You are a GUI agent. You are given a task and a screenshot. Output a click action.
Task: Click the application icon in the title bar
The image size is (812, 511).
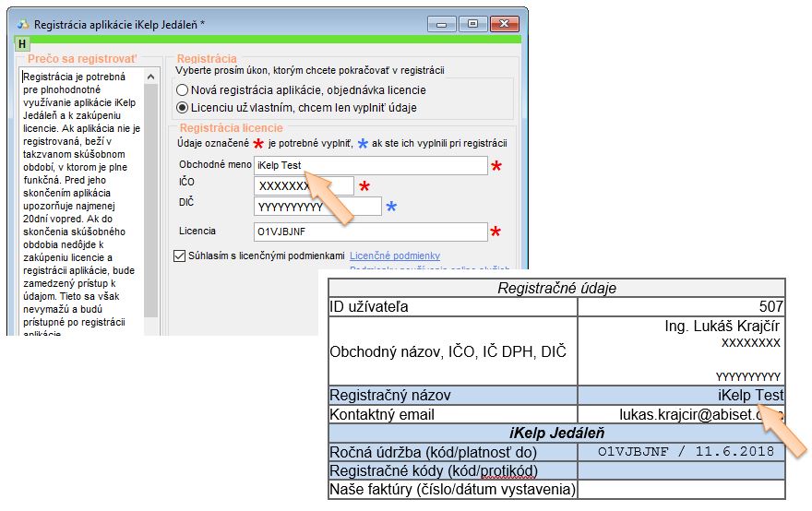(23, 24)
